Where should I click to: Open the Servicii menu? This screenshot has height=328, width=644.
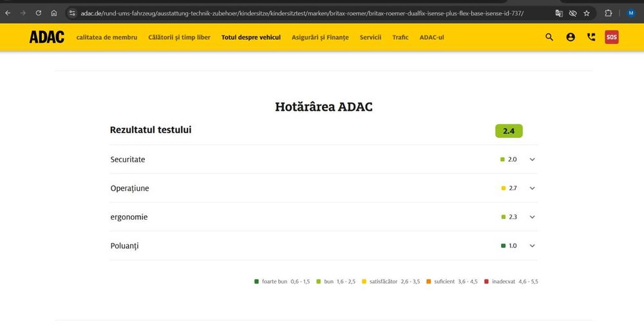370,37
